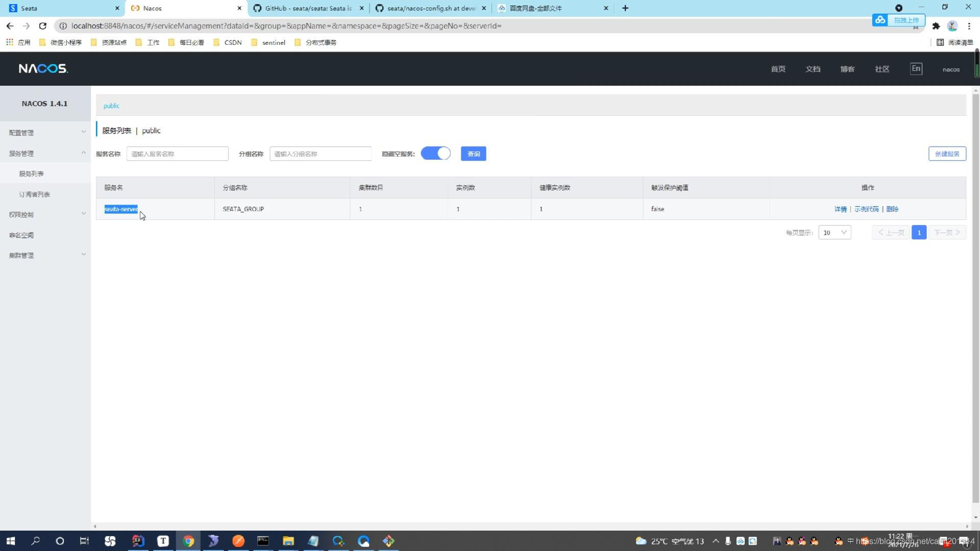Open the Apps grid bookmark shortcut
Screen dimensions: 980x551
(x=18, y=42)
